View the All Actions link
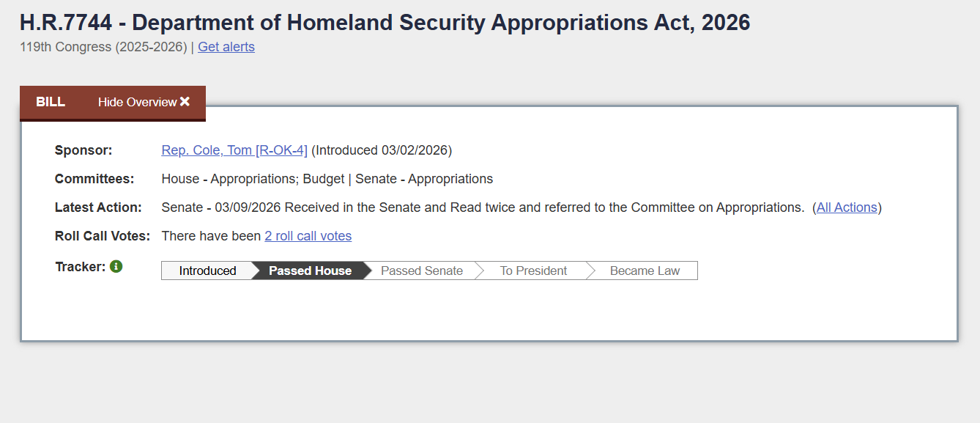Screen dimensions: 980x423 pos(847,207)
